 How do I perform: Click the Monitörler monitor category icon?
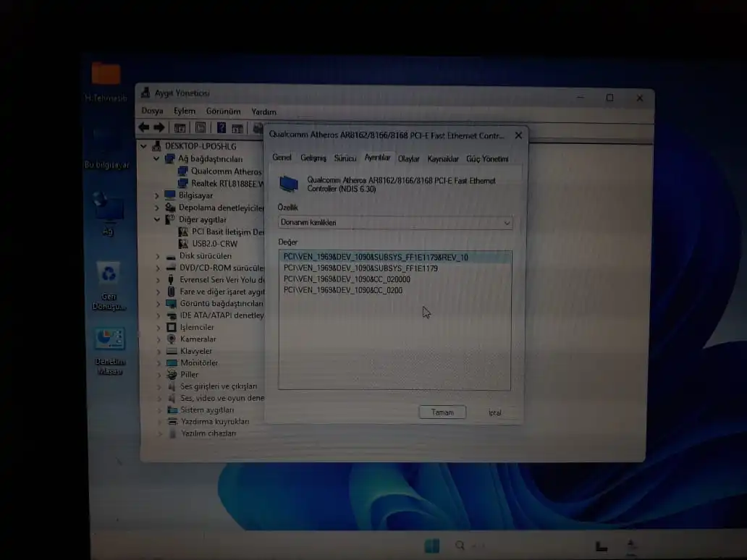(172, 363)
